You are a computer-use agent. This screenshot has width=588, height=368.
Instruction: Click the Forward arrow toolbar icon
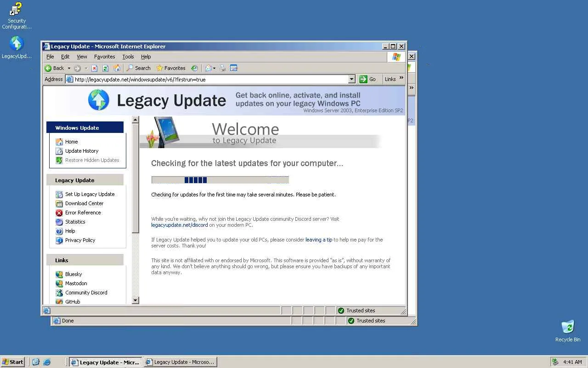[x=77, y=68]
